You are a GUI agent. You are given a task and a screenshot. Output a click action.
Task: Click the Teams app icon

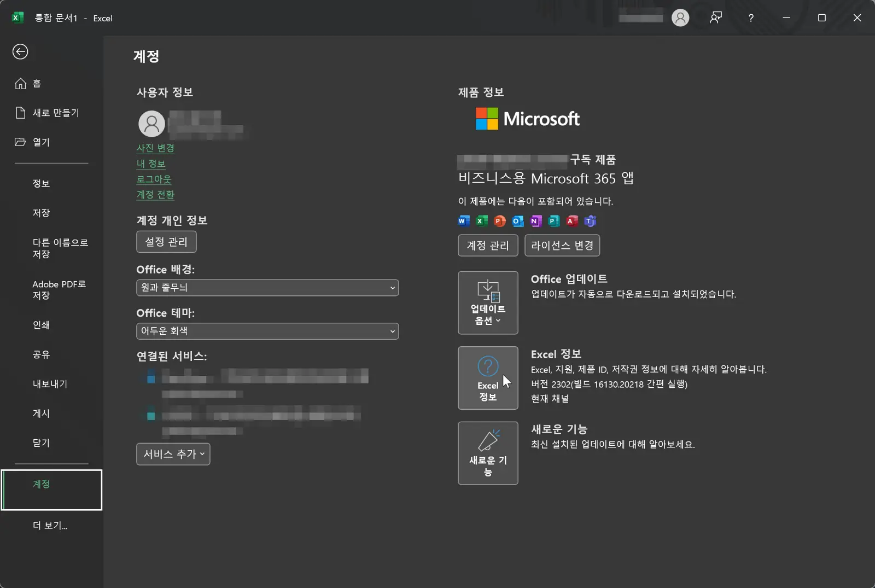click(590, 221)
